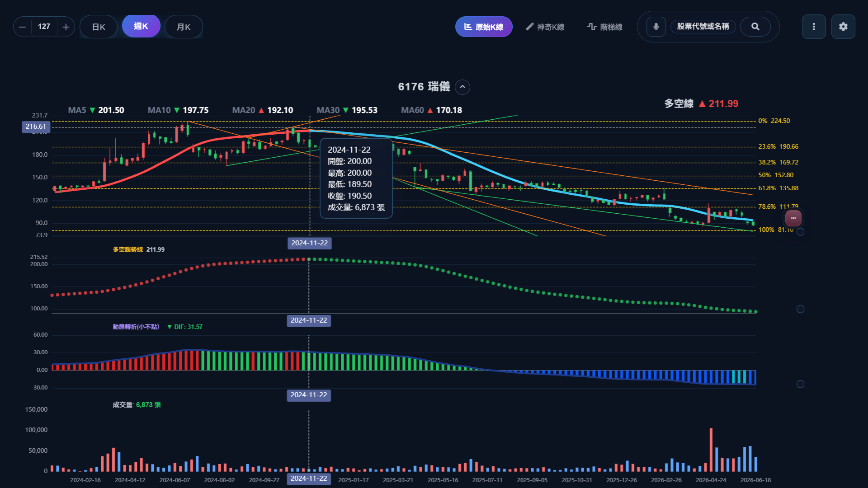Click the MA20 192.10 indicator label
Viewport: 868px width, 488px height.
coord(263,110)
